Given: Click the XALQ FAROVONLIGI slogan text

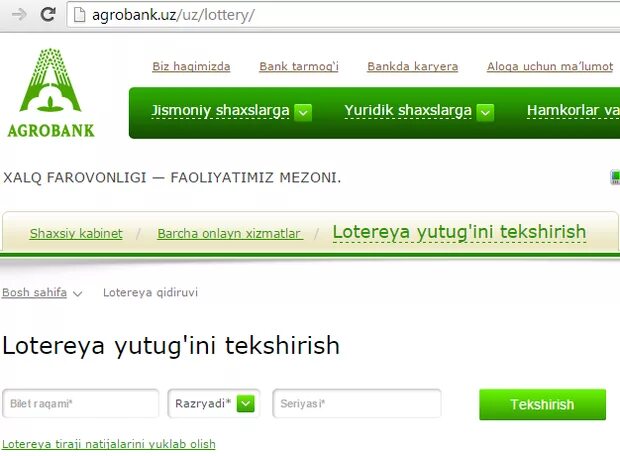Looking at the screenshot, I should [x=172, y=178].
